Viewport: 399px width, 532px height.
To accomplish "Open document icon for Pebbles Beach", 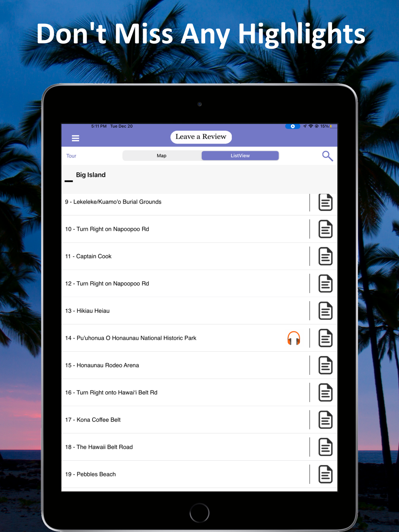I will (x=326, y=475).
